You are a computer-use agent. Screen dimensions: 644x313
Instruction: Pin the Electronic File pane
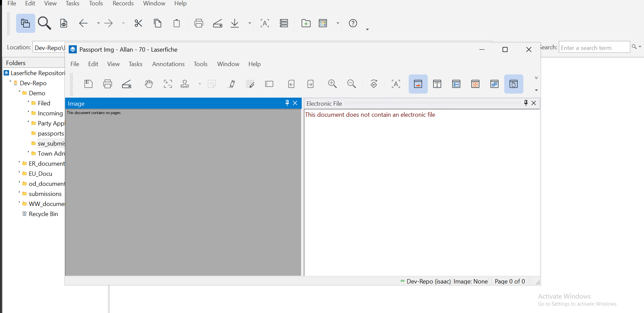[x=526, y=103]
